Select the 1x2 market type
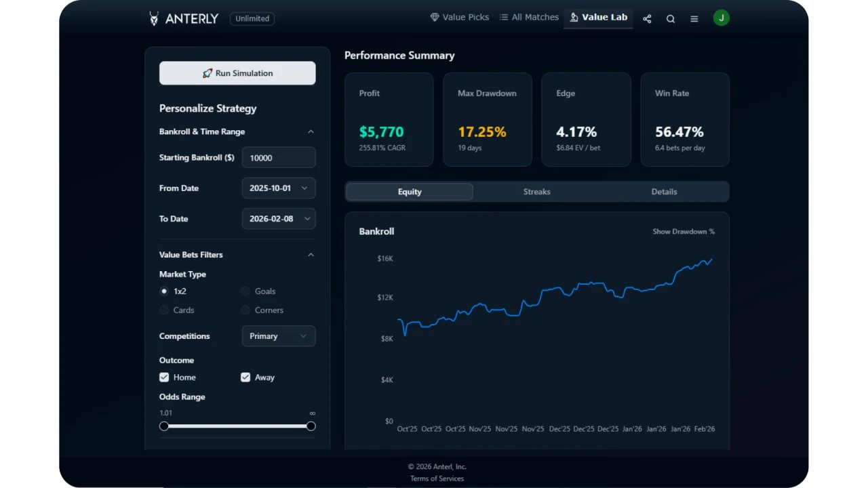This screenshot has width=868, height=488. click(x=164, y=291)
